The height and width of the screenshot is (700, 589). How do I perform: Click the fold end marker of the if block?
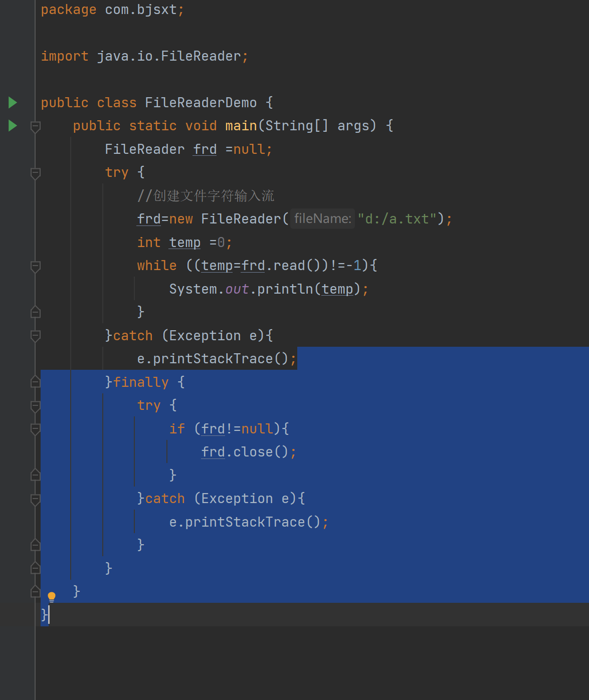coord(36,475)
